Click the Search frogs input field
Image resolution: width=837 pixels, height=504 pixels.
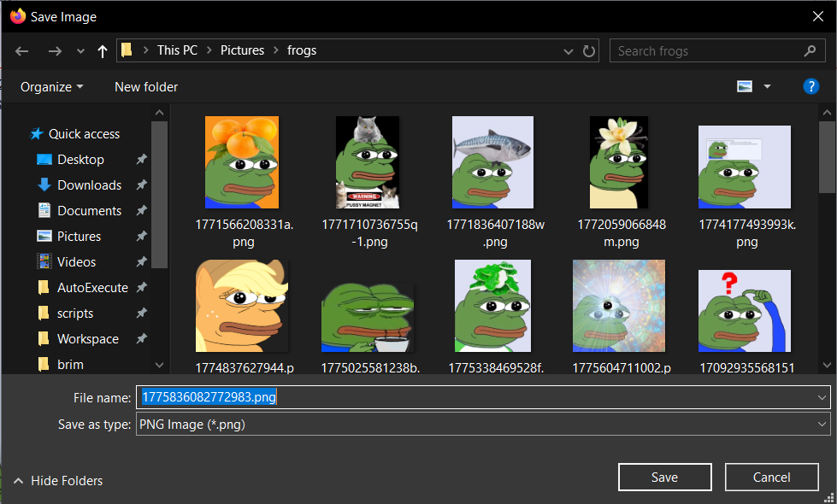tap(717, 50)
